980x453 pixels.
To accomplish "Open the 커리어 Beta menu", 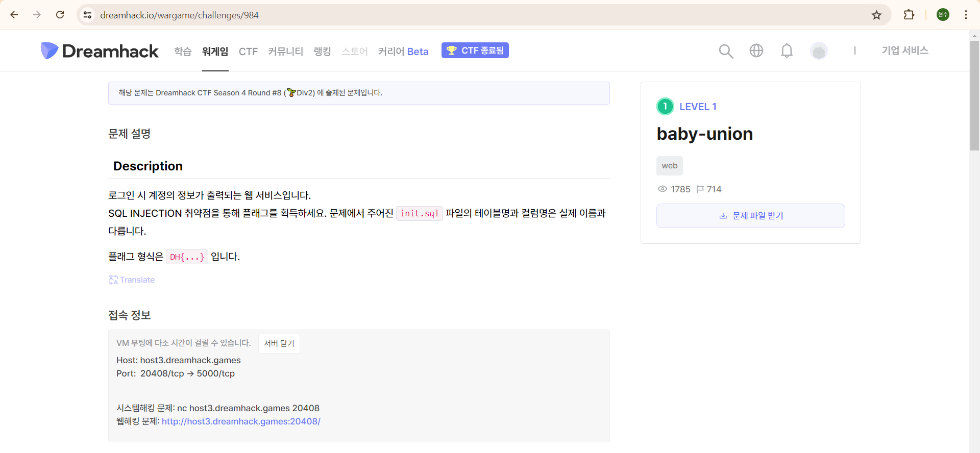I will (403, 51).
